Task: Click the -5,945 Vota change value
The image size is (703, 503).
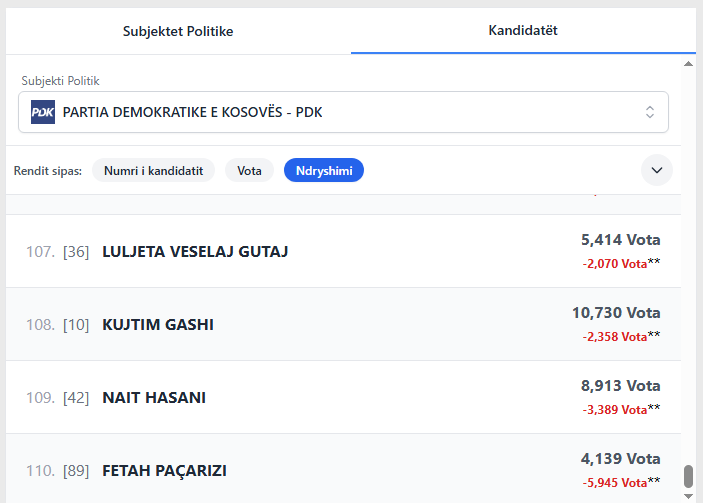Action: point(614,482)
